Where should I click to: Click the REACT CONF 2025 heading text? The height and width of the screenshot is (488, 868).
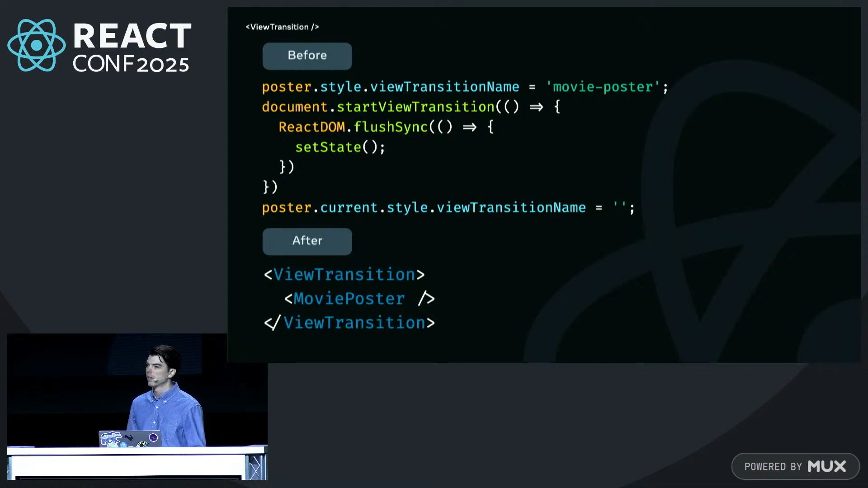tap(132, 36)
